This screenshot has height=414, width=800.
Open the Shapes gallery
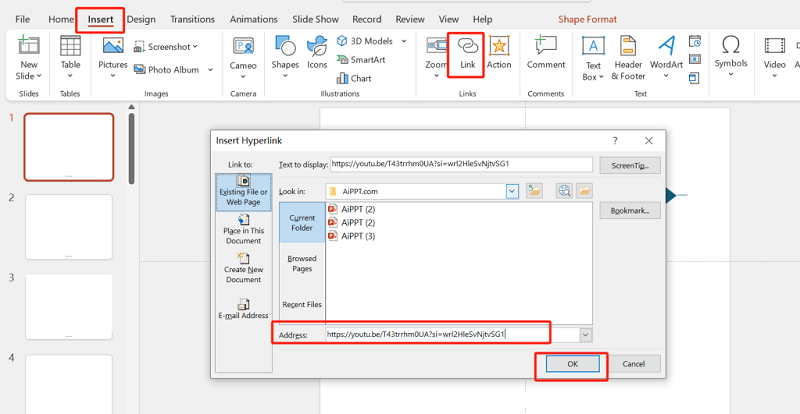(285, 53)
